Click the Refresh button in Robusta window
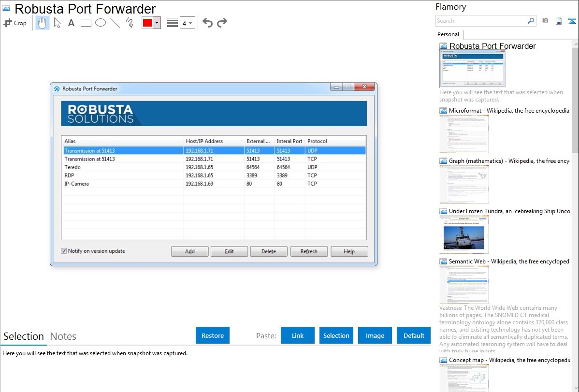The width and height of the screenshot is (579, 392). pyautogui.click(x=309, y=251)
